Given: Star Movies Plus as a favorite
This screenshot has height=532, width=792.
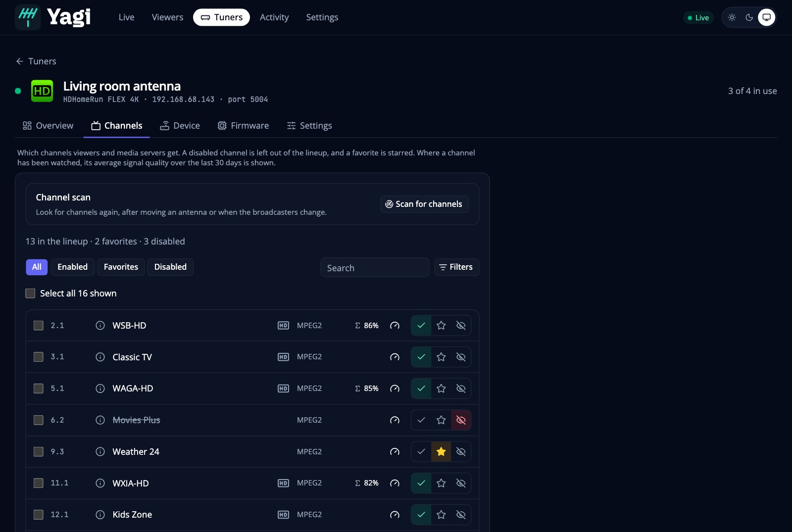Looking at the screenshot, I should pyautogui.click(x=441, y=420).
